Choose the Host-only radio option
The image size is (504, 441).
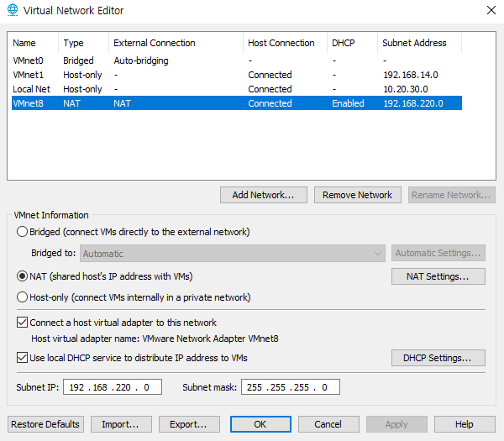pos(22,297)
